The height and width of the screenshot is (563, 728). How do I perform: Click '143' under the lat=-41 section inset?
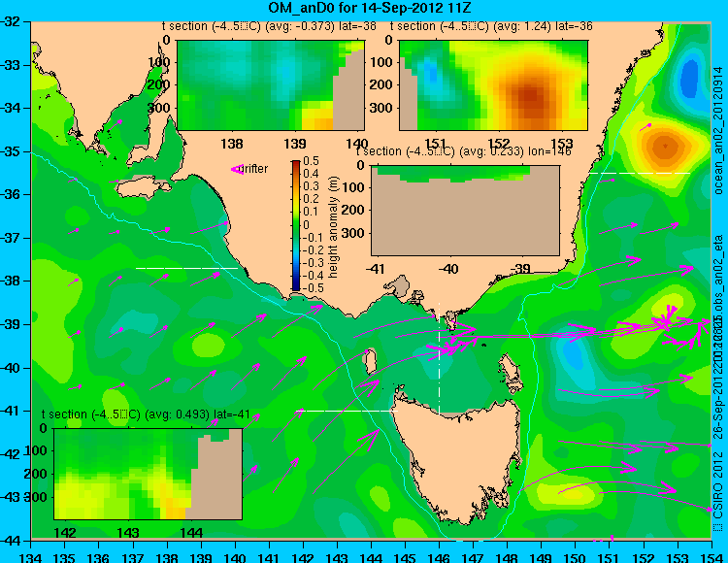[x=128, y=532]
